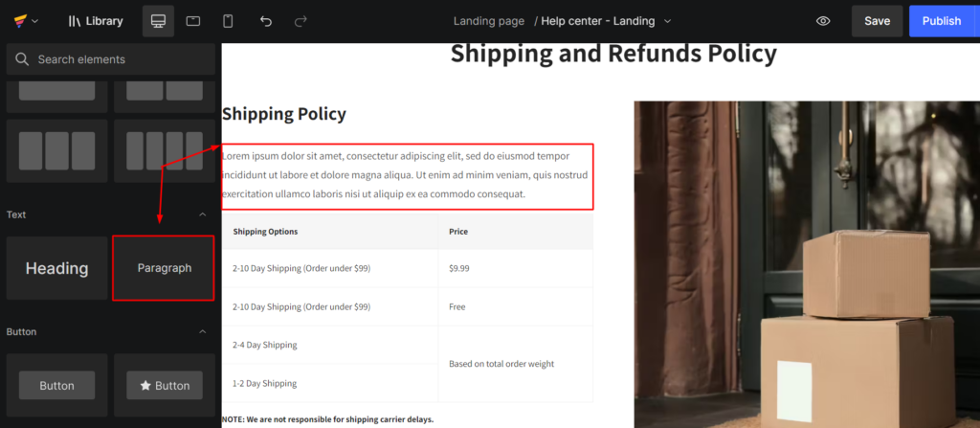This screenshot has height=428, width=980.
Task: Publish the landing page
Action: click(x=942, y=21)
